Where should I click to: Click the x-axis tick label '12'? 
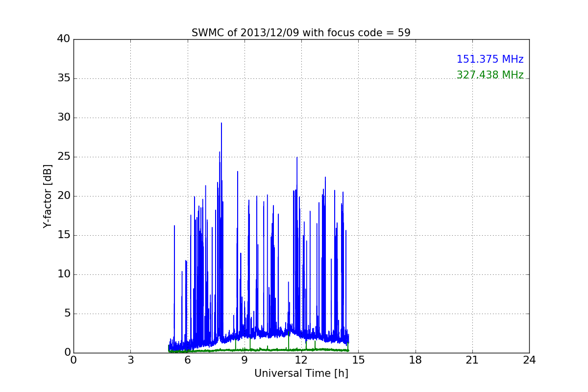click(301, 360)
